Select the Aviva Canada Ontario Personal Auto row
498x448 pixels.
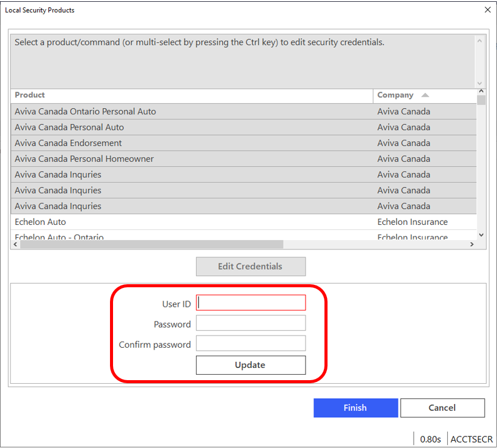point(244,111)
